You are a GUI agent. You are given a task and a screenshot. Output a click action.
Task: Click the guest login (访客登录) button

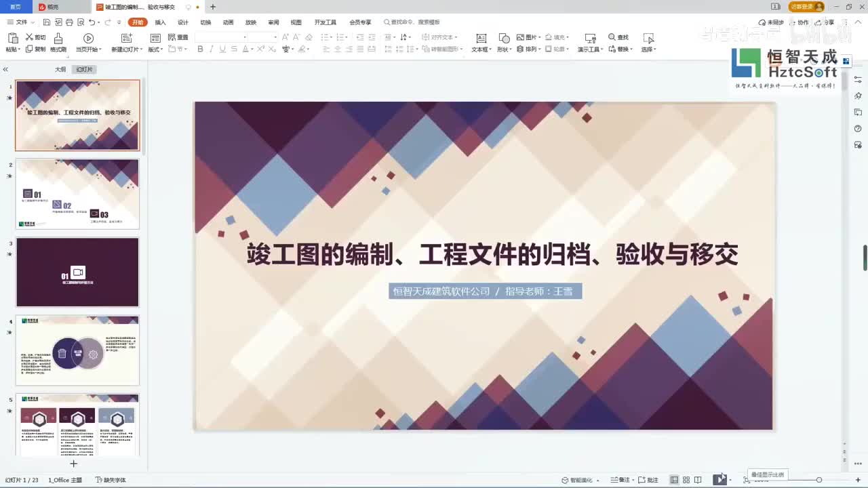807,7
